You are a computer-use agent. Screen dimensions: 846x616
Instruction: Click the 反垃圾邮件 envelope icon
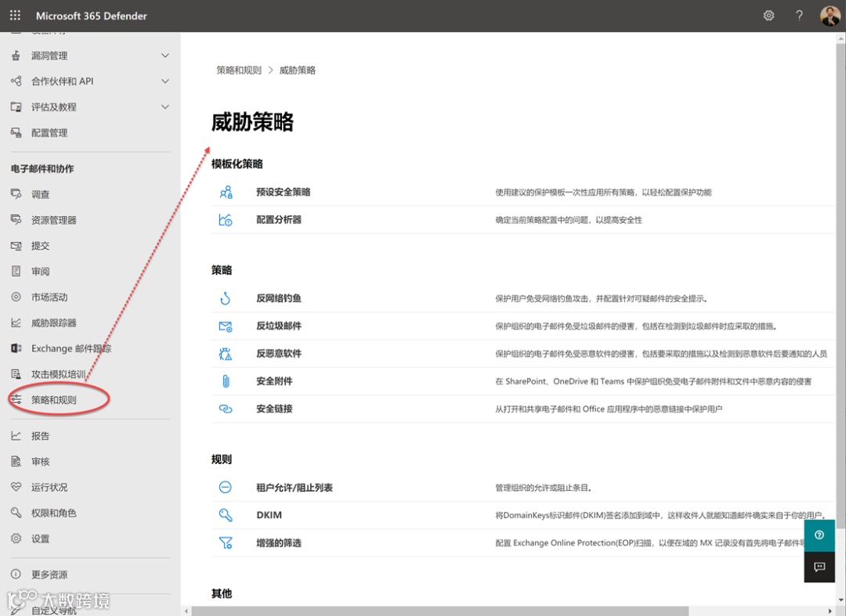226,326
